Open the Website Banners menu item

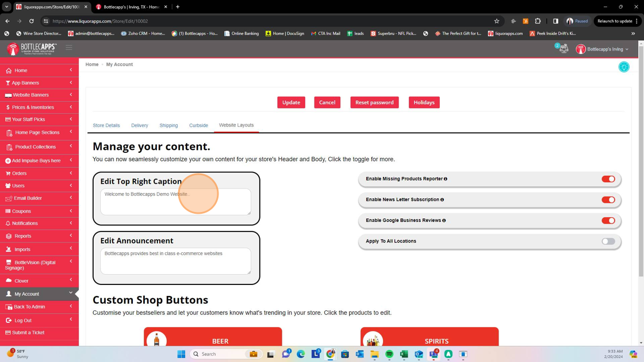(40, 95)
